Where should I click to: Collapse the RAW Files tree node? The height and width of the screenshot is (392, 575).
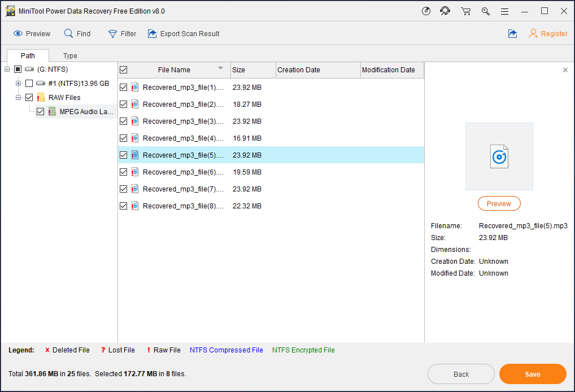pos(18,98)
